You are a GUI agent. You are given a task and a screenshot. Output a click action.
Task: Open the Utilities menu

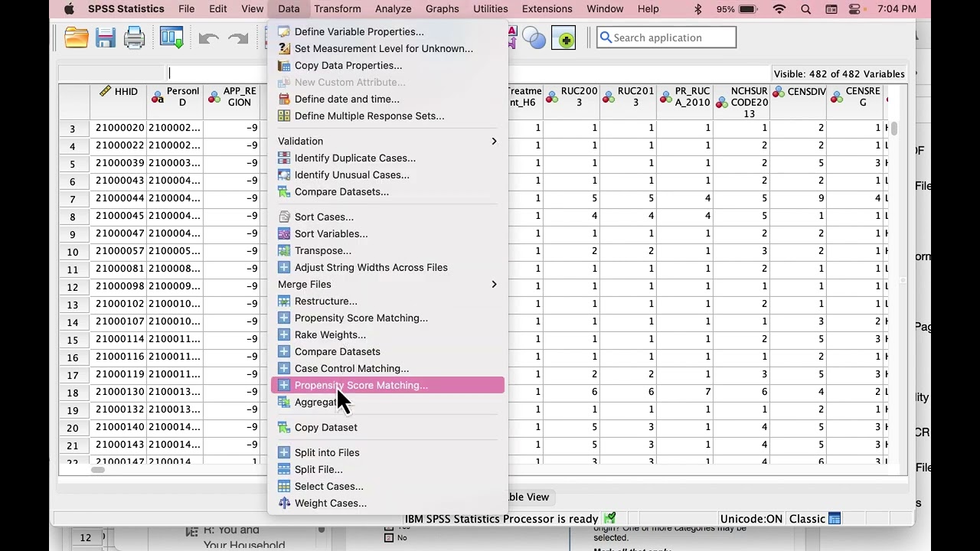[x=491, y=9]
